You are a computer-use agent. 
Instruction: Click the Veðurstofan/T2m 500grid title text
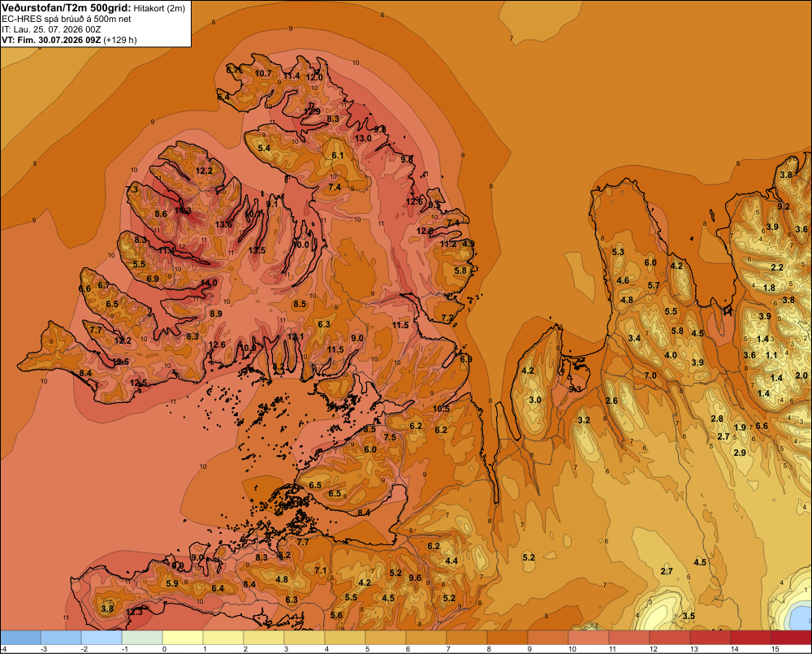tap(67, 8)
